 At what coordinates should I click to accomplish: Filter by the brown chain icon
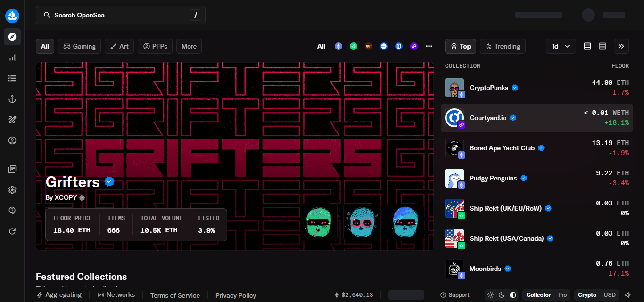click(x=369, y=46)
